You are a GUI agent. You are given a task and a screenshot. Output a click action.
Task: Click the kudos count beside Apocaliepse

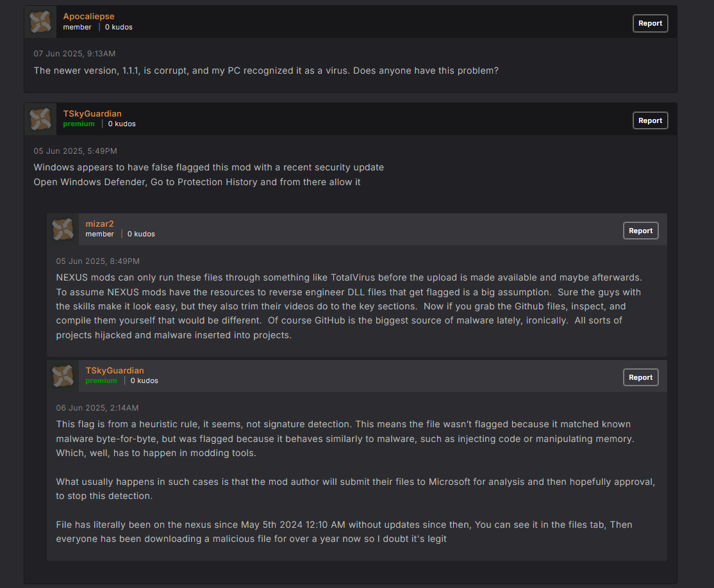(x=119, y=28)
